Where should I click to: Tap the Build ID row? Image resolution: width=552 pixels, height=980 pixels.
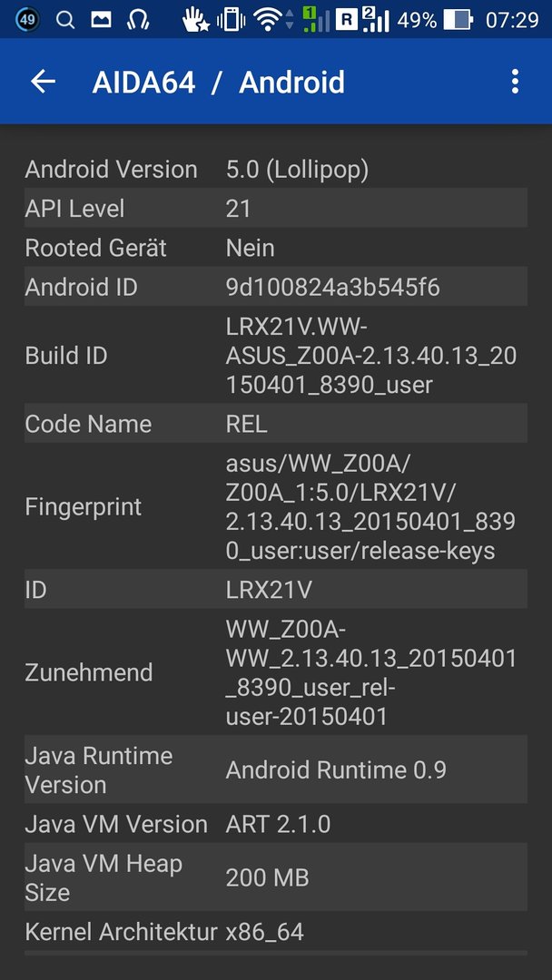click(x=276, y=355)
